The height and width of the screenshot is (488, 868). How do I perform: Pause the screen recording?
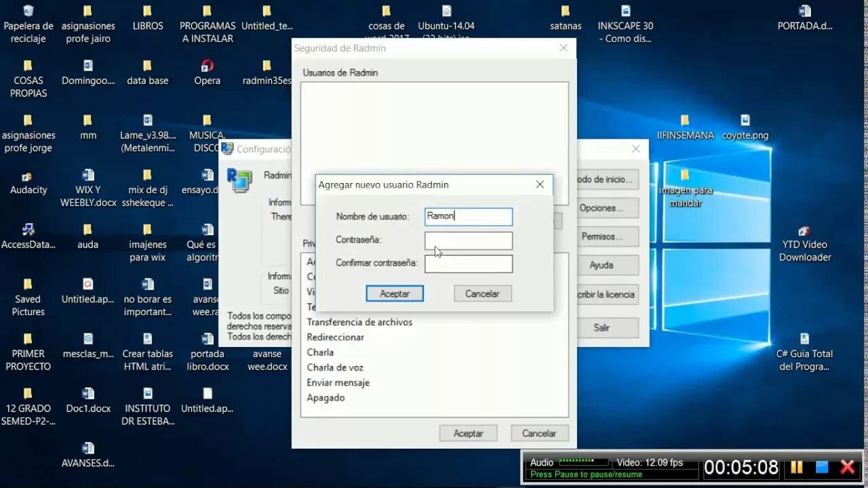click(797, 467)
